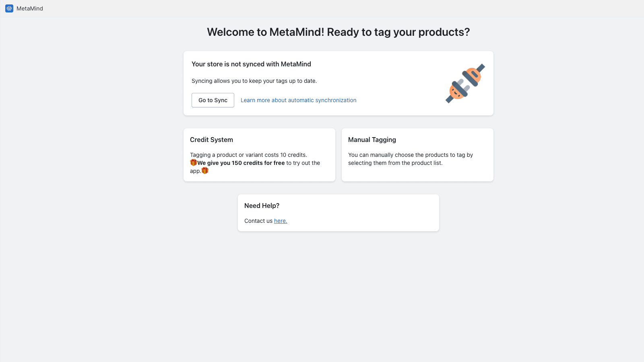This screenshot has width=644, height=362.
Task: Click the Need Help? heading
Action: 261,206
